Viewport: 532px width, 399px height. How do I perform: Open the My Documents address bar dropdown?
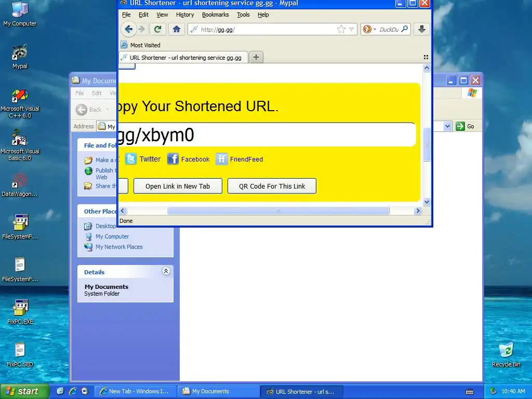point(447,126)
